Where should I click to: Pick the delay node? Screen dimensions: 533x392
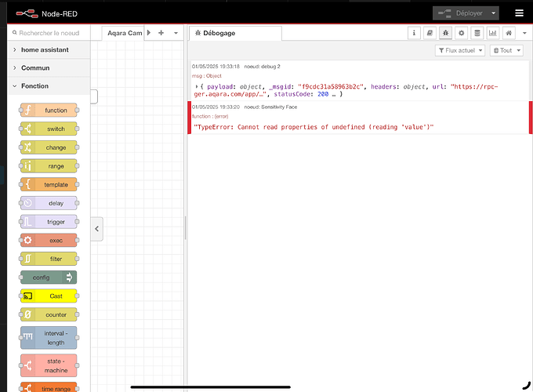point(49,203)
